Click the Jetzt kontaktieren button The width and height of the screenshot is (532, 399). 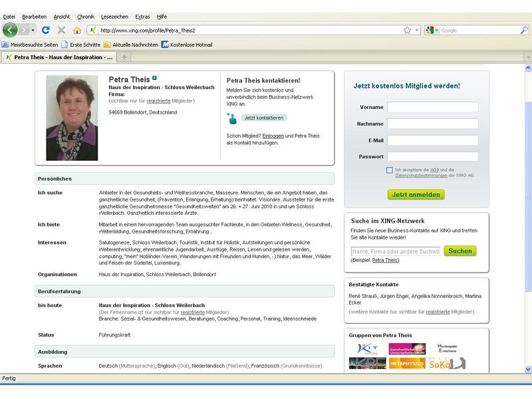[263, 118]
